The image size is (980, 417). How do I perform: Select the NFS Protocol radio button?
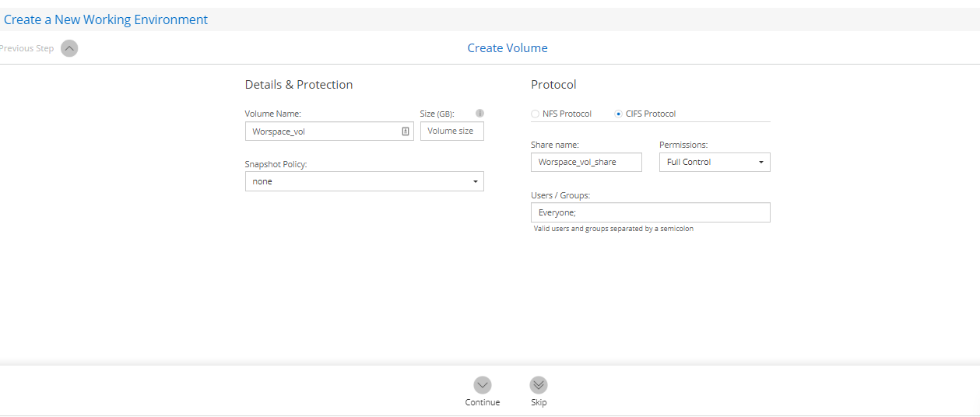[535, 114]
